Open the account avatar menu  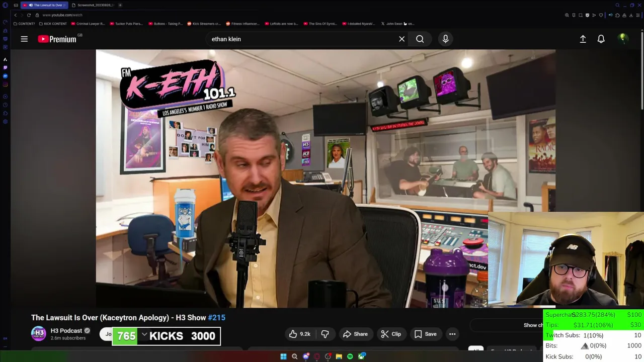[623, 38]
